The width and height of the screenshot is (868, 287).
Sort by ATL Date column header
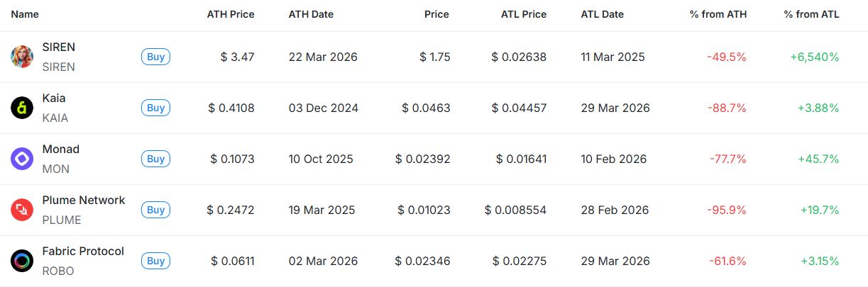pyautogui.click(x=603, y=14)
